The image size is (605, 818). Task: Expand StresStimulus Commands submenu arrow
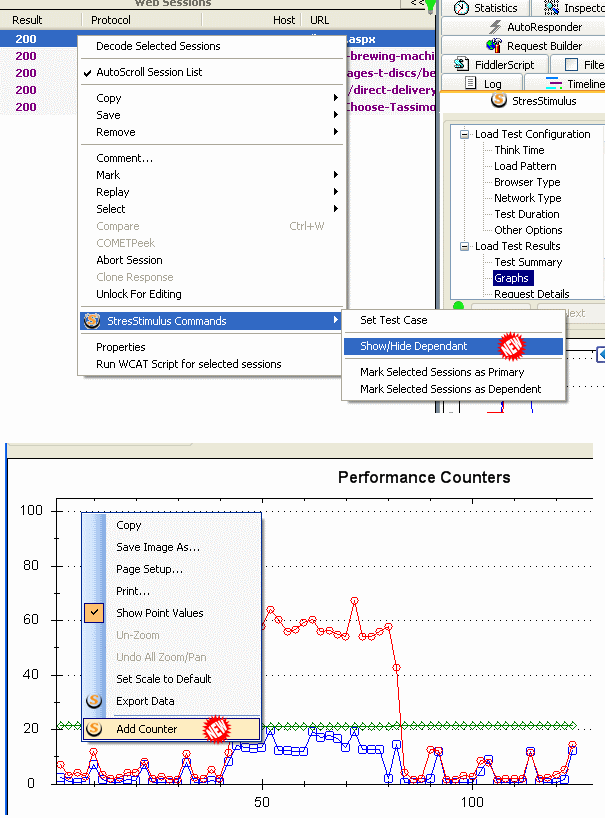(x=336, y=320)
